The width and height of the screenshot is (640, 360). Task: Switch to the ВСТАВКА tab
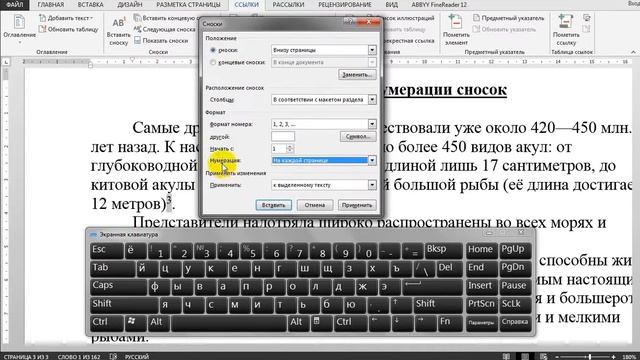pyautogui.click(x=90, y=5)
